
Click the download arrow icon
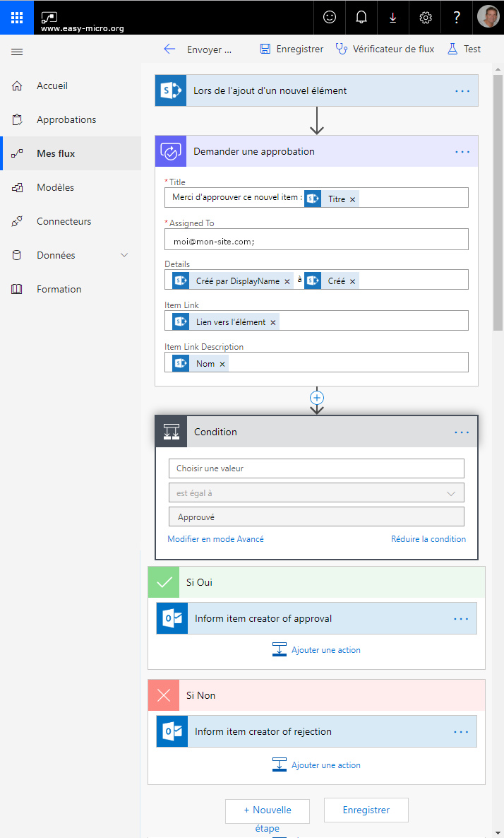pyautogui.click(x=392, y=17)
